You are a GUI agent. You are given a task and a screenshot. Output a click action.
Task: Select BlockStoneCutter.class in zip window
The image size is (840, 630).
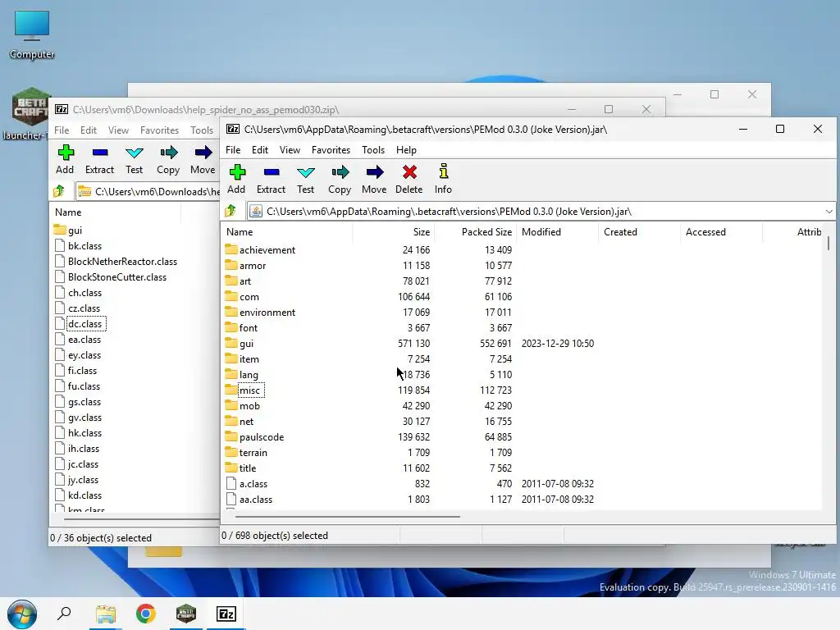point(116,277)
